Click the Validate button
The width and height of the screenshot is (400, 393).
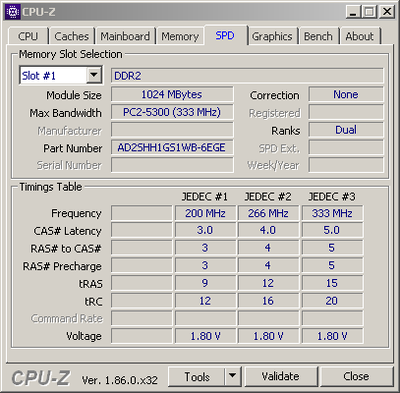point(281,376)
